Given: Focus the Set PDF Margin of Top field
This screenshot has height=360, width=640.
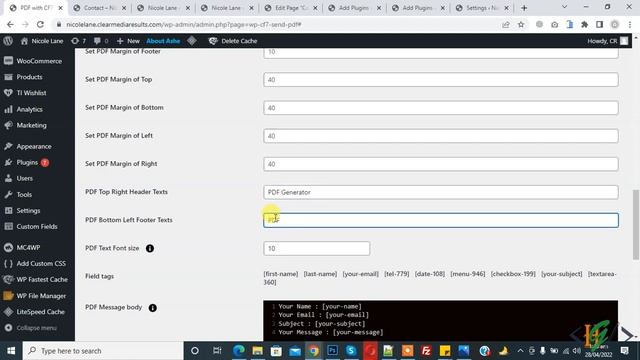Looking at the screenshot, I should point(440,80).
